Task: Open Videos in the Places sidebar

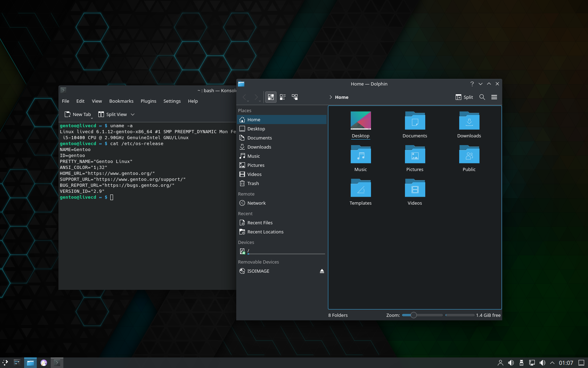Action: click(x=282, y=174)
